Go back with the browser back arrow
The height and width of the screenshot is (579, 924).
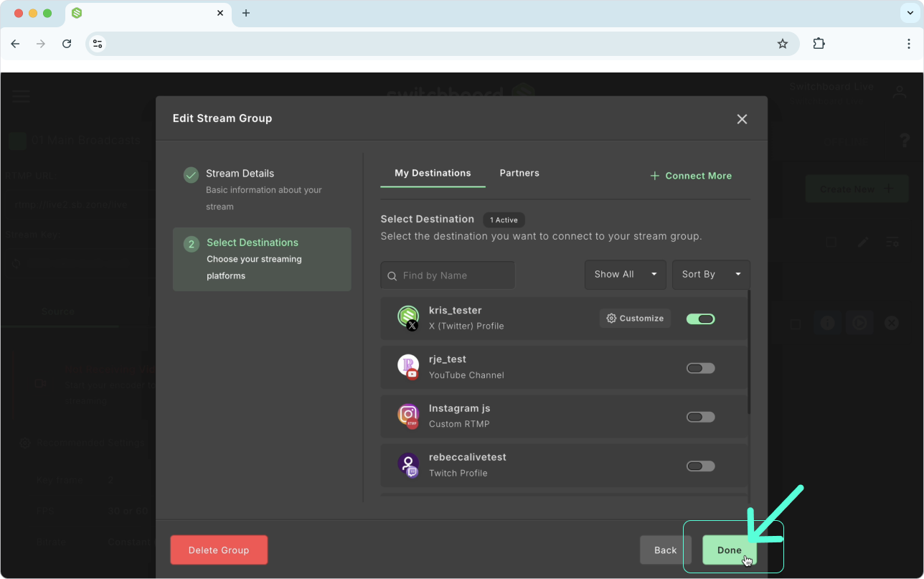(x=15, y=44)
